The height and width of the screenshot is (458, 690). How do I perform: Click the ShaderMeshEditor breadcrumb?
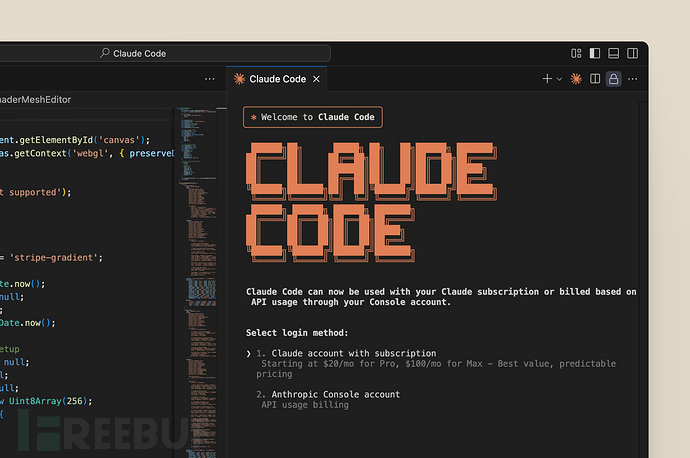coord(35,100)
